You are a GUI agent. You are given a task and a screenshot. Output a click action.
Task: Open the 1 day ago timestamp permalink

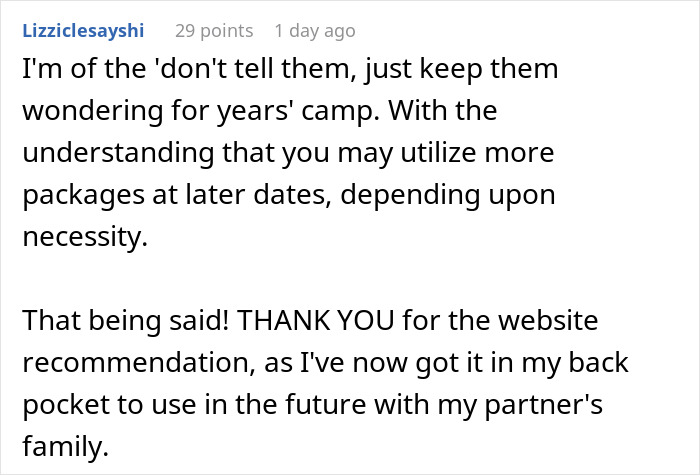point(315,31)
